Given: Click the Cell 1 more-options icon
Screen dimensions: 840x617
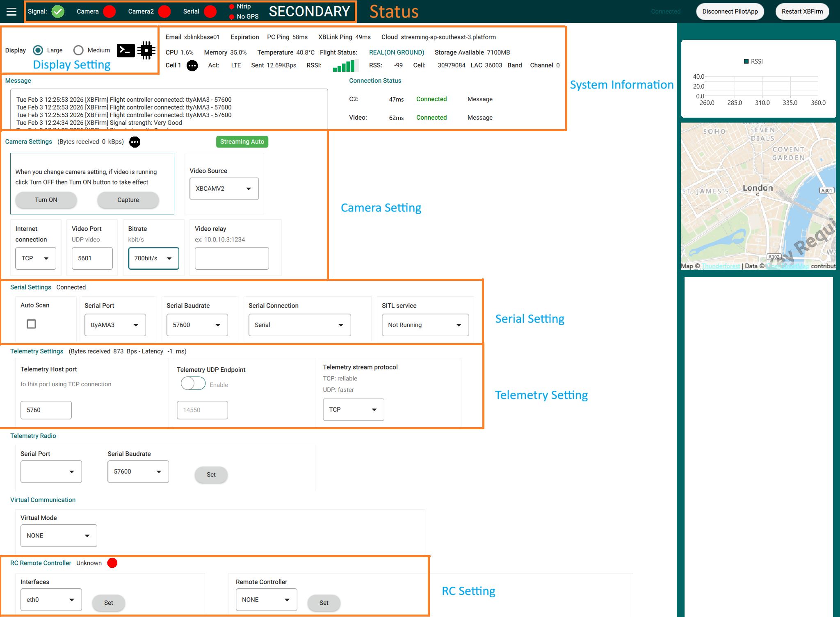Looking at the screenshot, I should (x=192, y=66).
